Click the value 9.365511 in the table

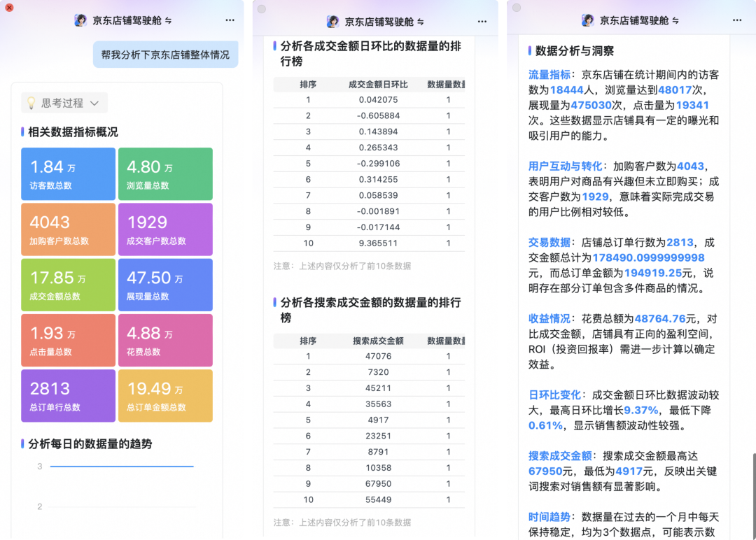(378, 243)
